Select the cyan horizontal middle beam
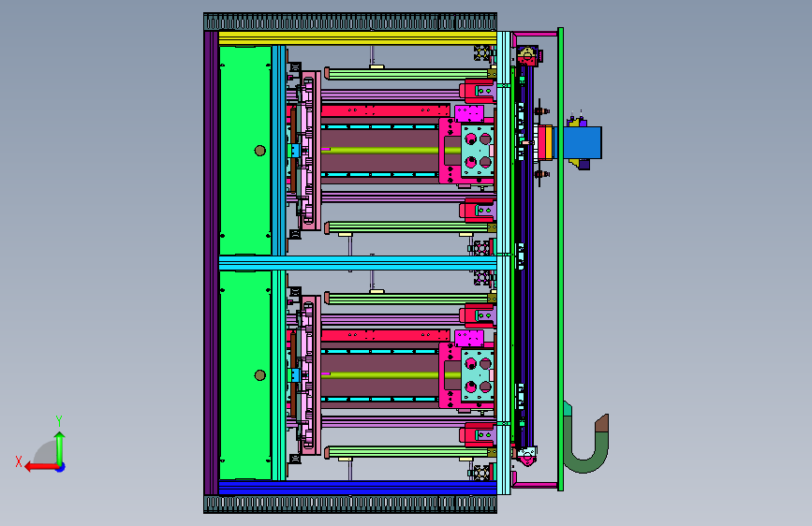This screenshot has width=812, height=526. [x=358, y=262]
